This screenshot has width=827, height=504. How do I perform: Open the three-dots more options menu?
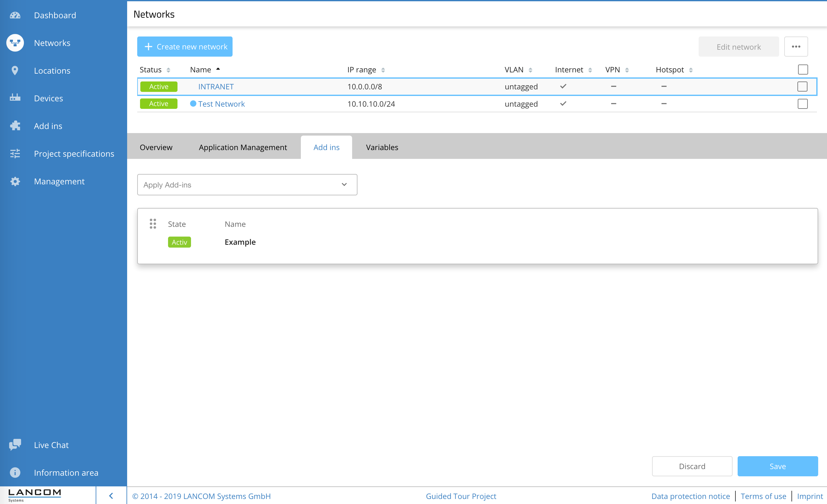796,47
